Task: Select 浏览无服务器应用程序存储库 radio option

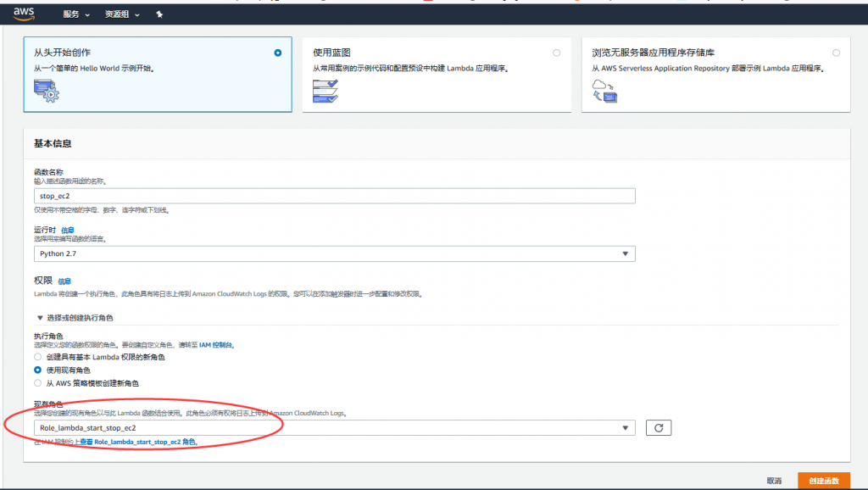Action: 836,53
